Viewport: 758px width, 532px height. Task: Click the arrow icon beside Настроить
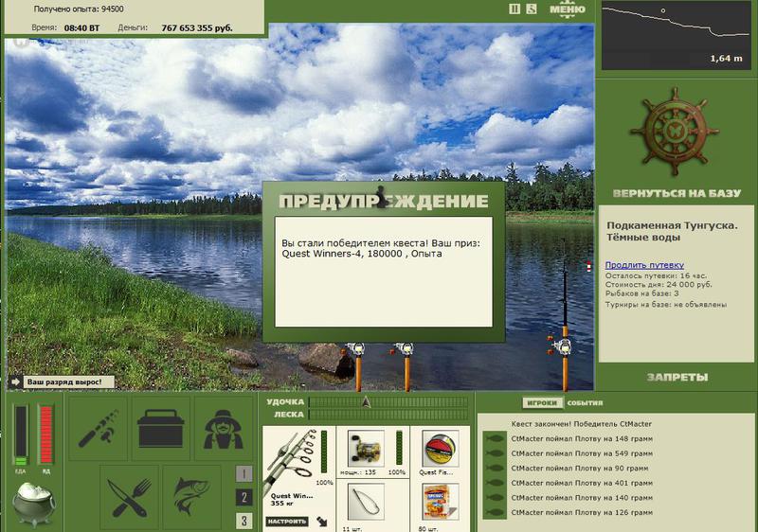(x=322, y=522)
